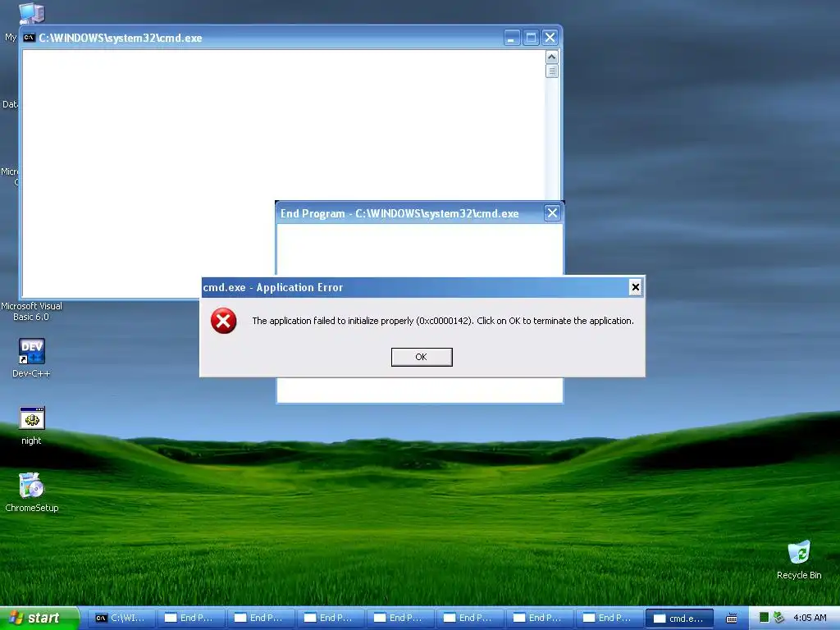Click the keyboard language bar icon

[731, 619]
